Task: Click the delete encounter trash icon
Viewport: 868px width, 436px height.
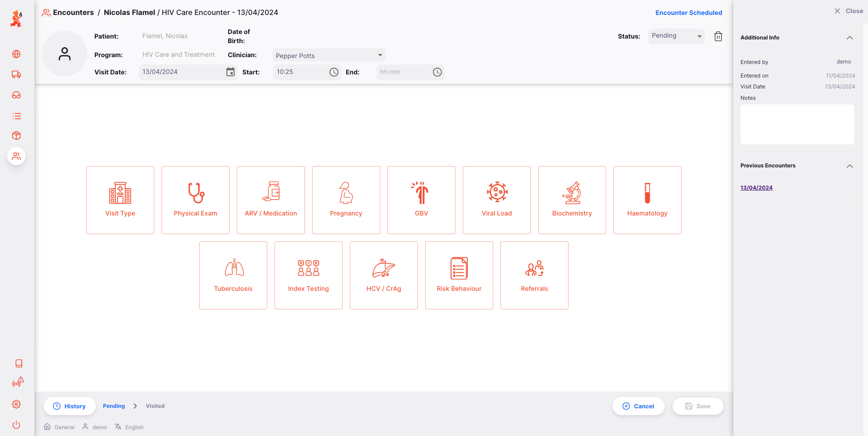Action: (x=718, y=36)
